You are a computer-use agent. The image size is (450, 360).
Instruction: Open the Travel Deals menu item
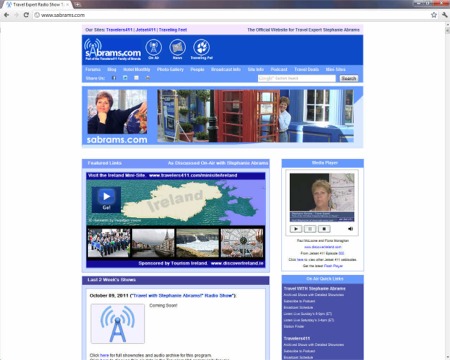click(x=307, y=69)
